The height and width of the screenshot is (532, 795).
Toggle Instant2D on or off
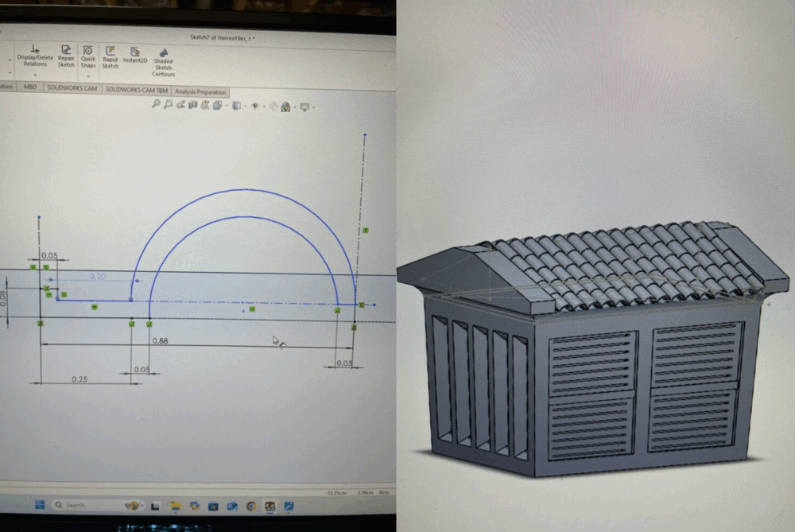pos(135,55)
